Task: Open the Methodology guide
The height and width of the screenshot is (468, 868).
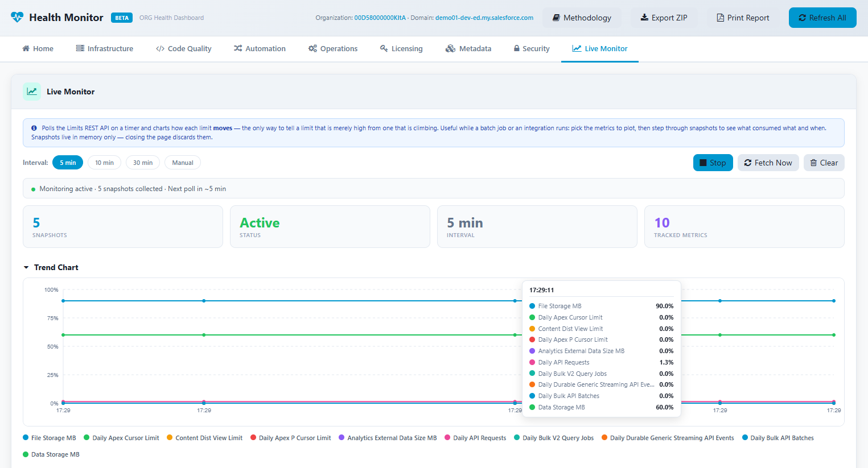Action: [x=582, y=18]
